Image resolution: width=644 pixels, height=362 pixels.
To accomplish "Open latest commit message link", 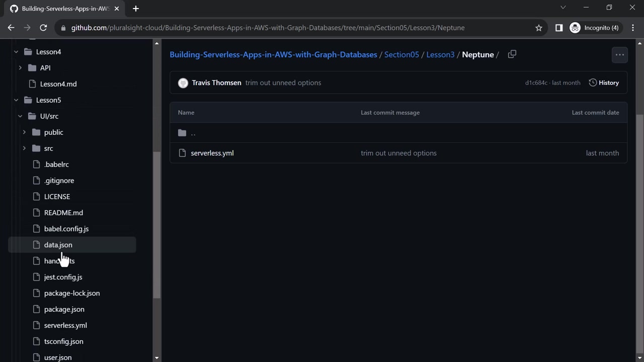I will [283, 83].
